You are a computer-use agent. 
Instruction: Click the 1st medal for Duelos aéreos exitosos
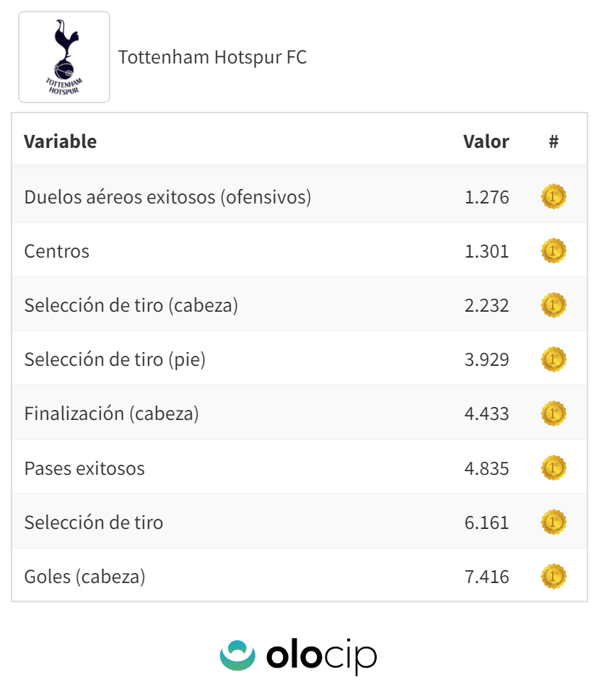click(x=554, y=197)
